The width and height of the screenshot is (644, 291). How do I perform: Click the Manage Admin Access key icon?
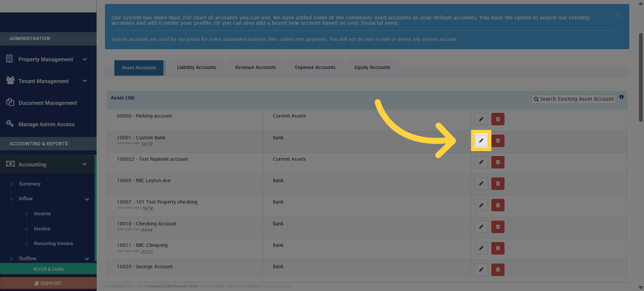[x=10, y=124]
